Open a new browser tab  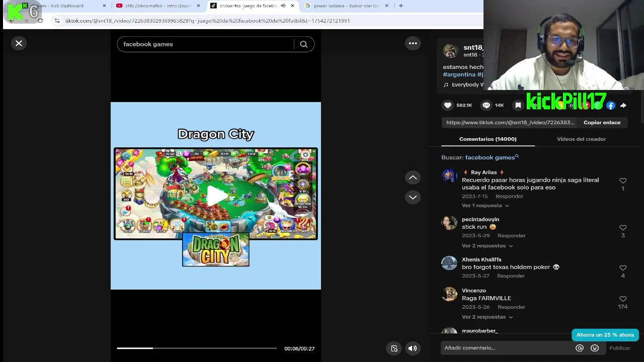coord(401,6)
